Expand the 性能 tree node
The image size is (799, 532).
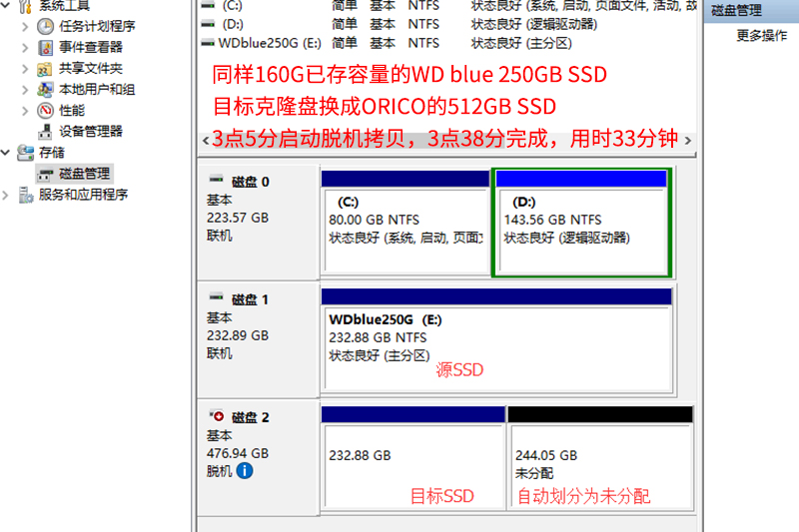pyautogui.click(x=24, y=111)
